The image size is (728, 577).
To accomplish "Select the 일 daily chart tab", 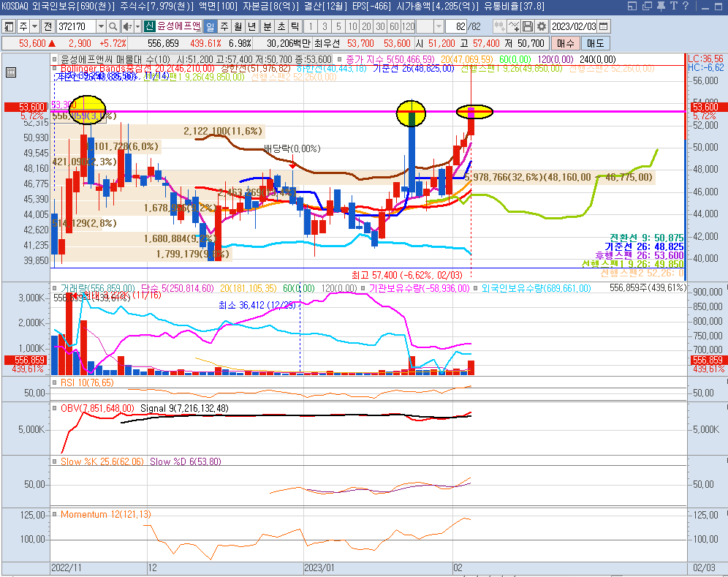I will tap(210, 26).
